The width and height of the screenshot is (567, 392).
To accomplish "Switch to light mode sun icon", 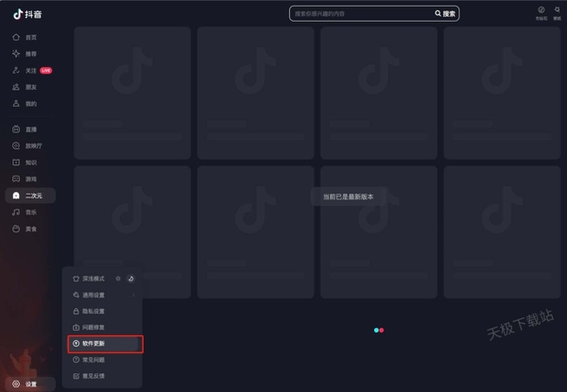I will coord(118,279).
